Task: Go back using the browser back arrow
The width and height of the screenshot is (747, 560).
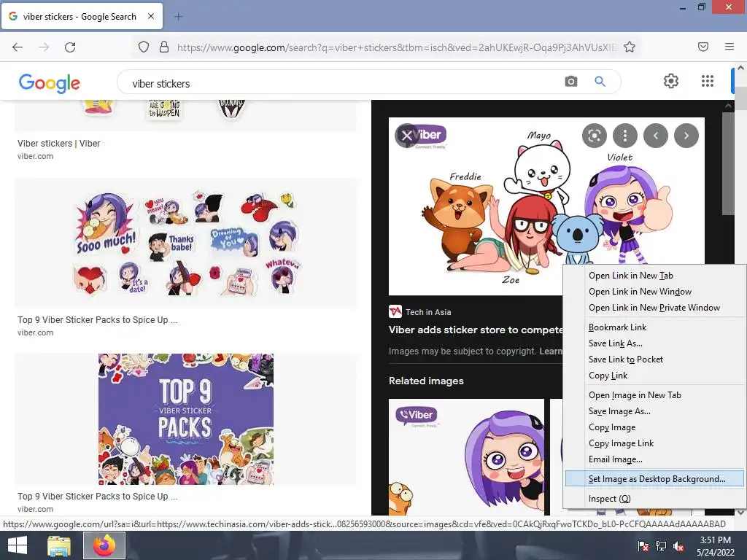Action: tap(18, 47)
